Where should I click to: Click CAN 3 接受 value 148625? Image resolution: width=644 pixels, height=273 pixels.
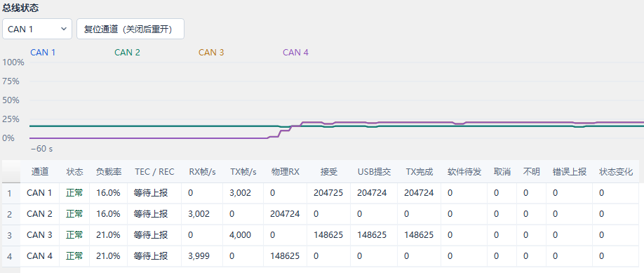pos(328,235)
